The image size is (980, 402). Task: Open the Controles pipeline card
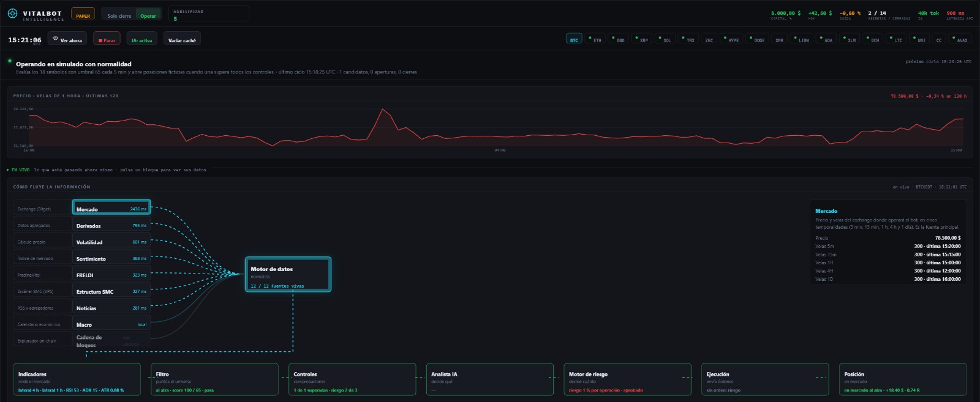pos(352,380)
